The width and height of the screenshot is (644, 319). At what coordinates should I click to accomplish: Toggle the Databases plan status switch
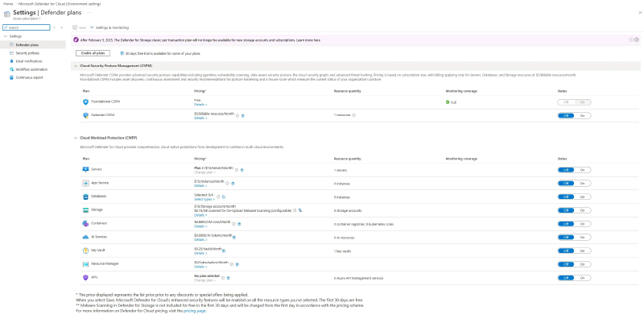click(574, 197)
